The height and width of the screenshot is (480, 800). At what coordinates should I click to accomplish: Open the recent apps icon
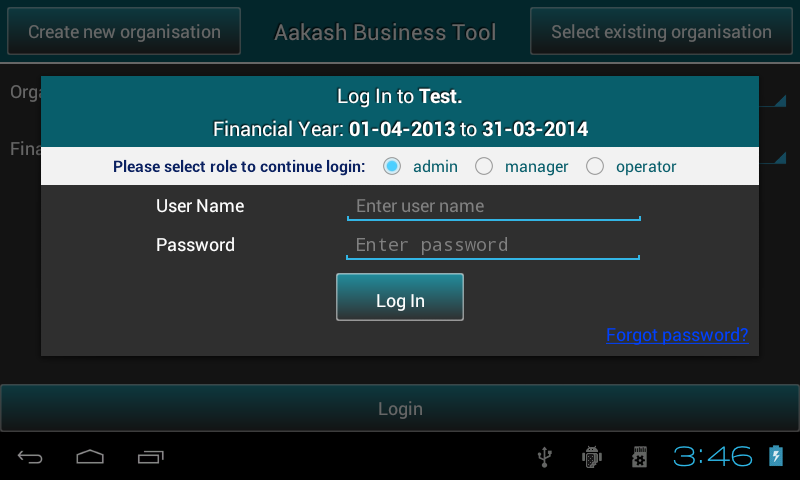tap(151, 457)
